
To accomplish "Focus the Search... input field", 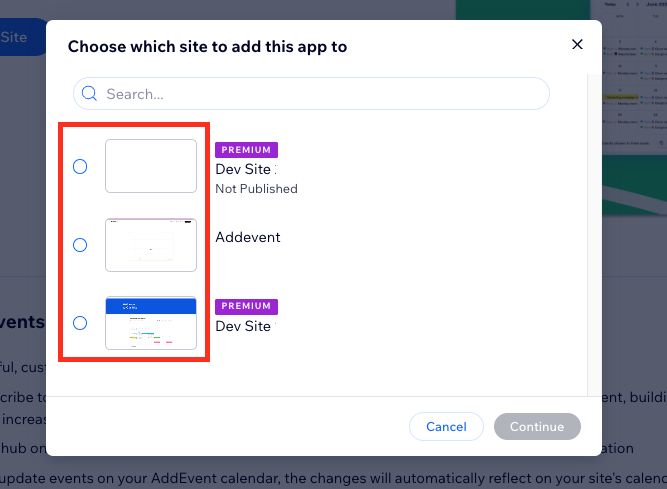I will coord(311,94).
